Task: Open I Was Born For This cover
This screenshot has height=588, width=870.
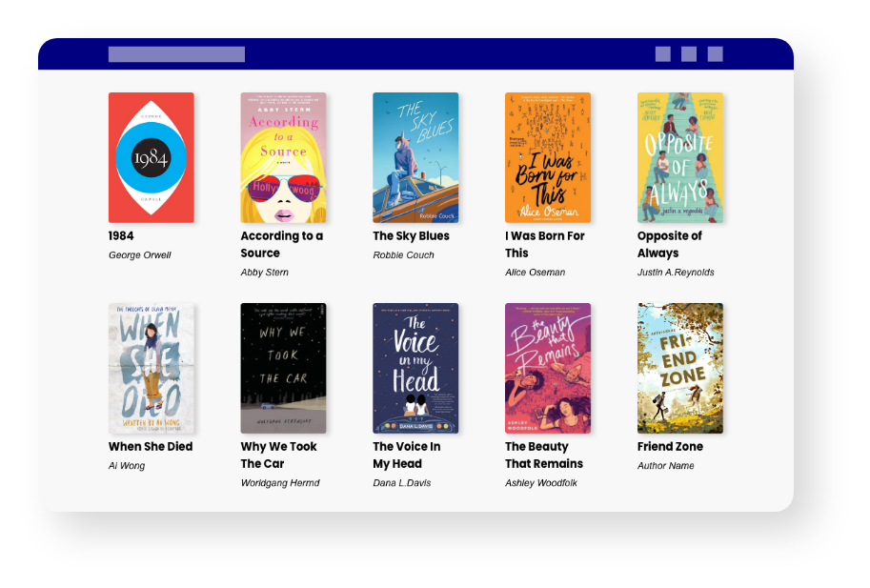Action: click(x=548, y=157)
